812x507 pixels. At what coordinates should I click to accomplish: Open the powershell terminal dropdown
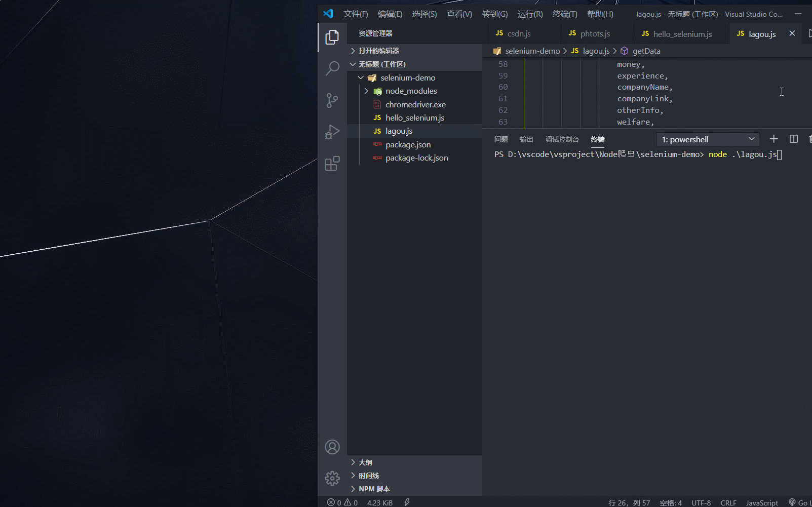707,139
